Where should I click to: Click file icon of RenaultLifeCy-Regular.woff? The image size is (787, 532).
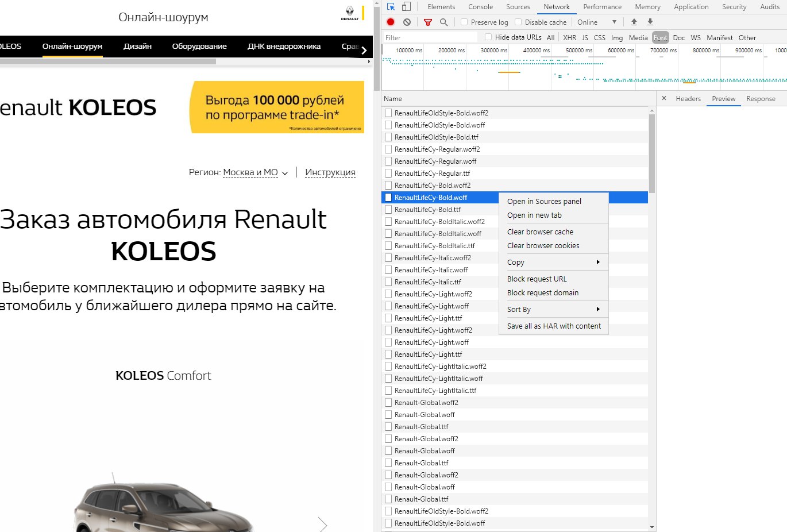pyautogui.click(x=388, y=161)
